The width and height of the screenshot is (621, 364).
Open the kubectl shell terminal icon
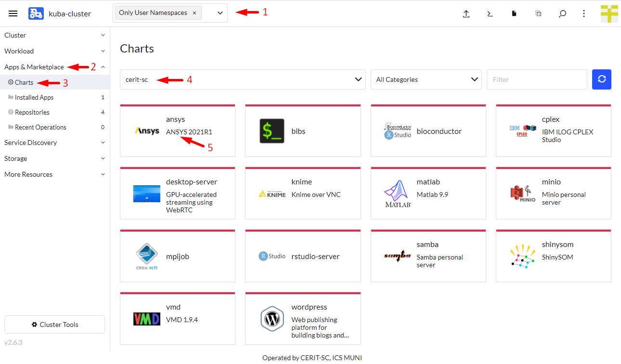490,13
